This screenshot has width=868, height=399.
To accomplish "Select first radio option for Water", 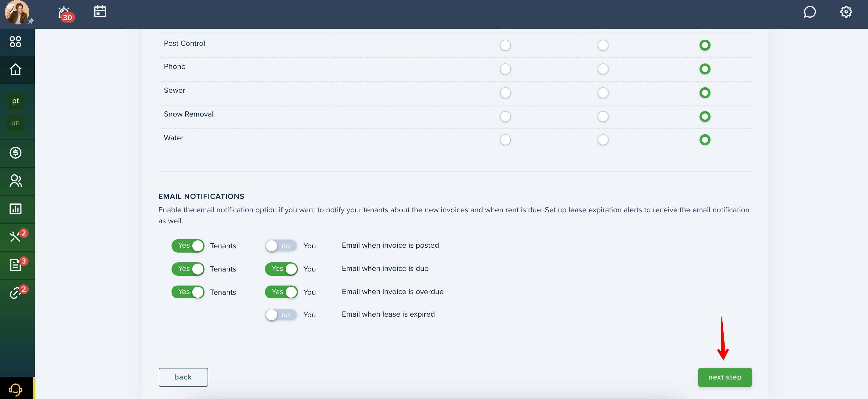I will (505, 140).
